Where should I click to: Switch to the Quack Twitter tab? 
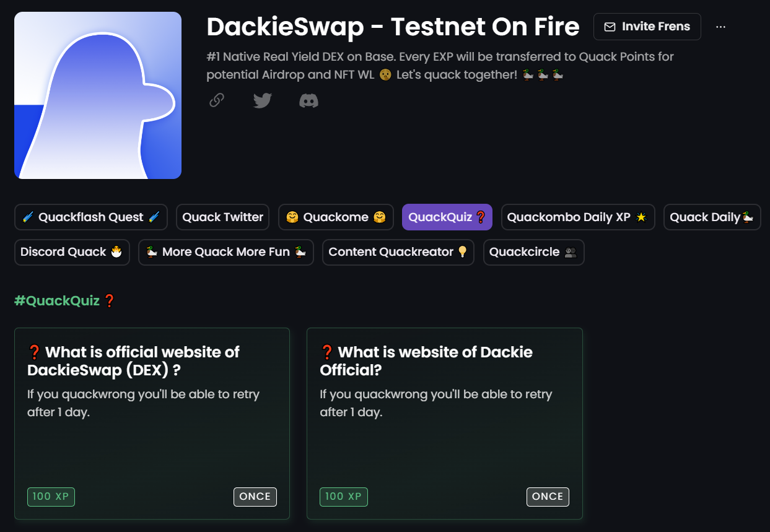coord(222,217)
